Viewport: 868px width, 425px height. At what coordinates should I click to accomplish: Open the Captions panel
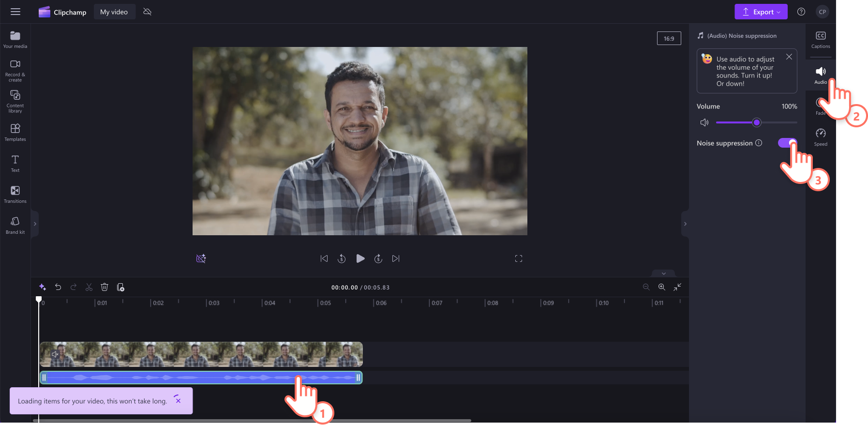[x=821, y=40]
